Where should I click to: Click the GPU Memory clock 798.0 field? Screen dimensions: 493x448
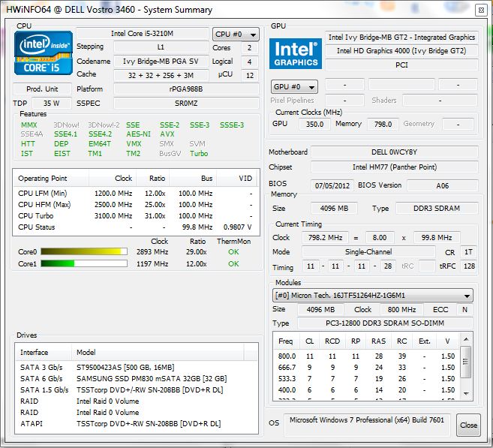coord(383,124)
